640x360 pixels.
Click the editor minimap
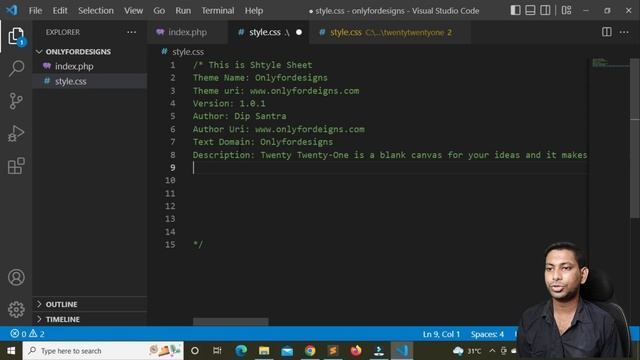pyautogui.click(x=610, y=63)
